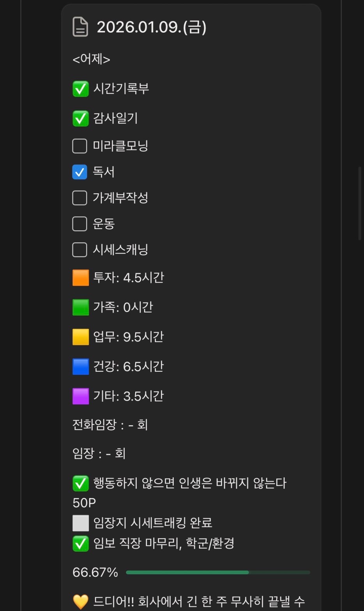Image resolution: width=364 pixels, height=611 pixels.
Task: Click check emoji before 임보 직장 마무리
Action: [81, 544]
